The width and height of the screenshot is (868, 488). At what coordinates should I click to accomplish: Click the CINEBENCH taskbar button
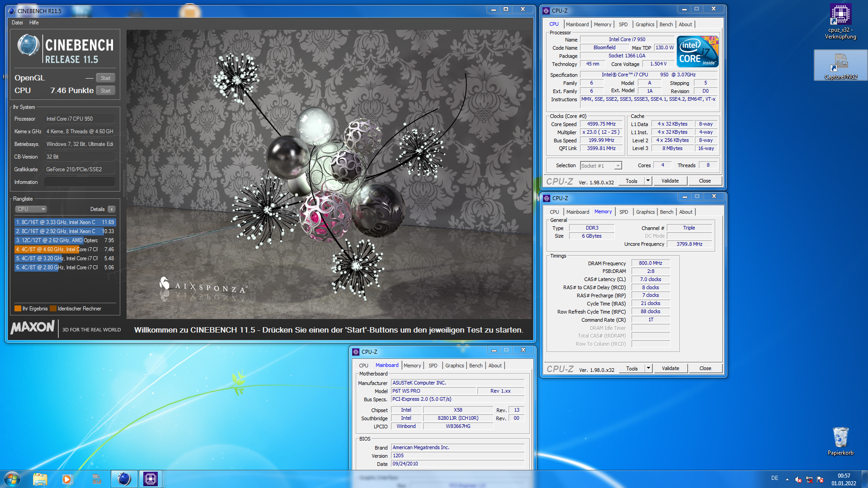pyautogui.click(x=124, y=479)
